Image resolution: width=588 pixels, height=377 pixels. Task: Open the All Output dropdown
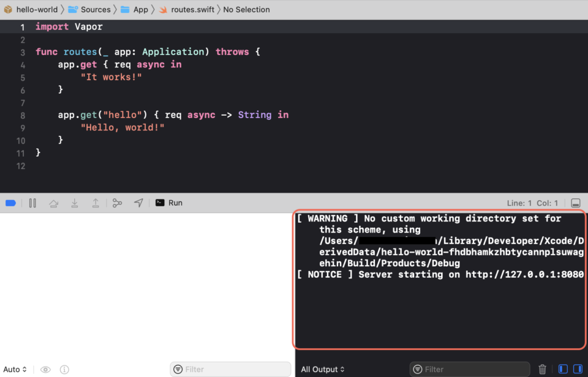click(x=322, y=369)
